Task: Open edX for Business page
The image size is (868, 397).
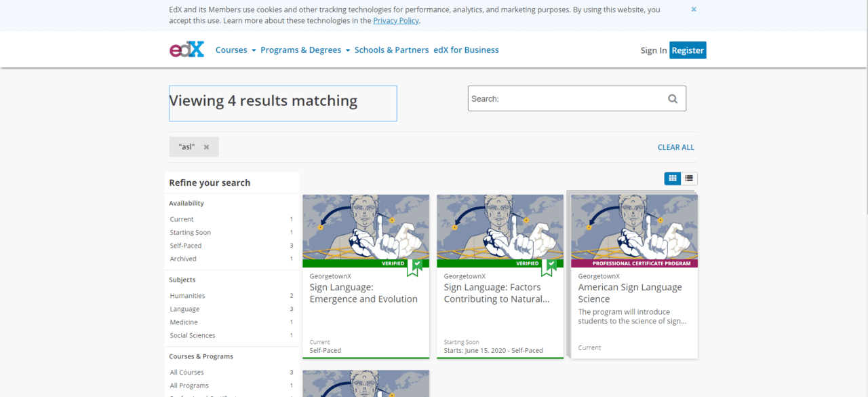Action: (x=466, y=50)
